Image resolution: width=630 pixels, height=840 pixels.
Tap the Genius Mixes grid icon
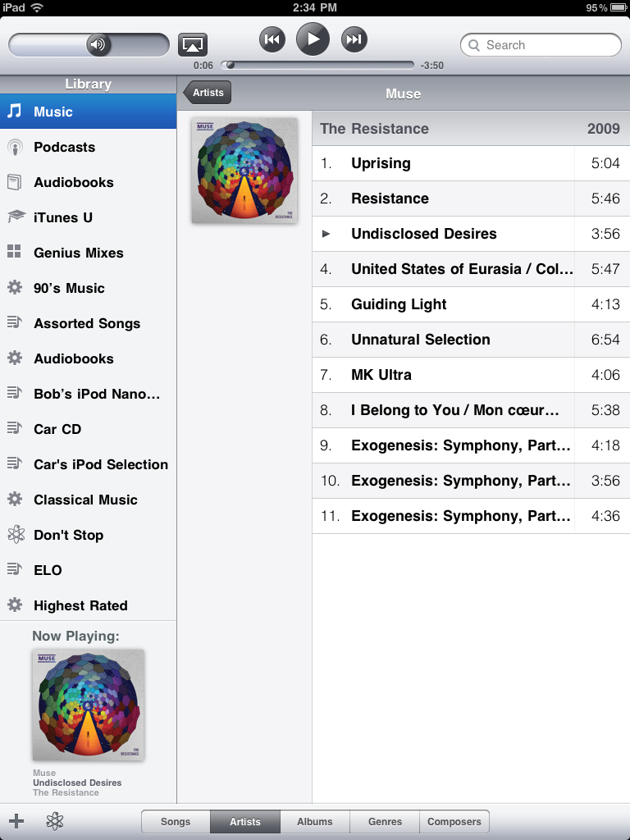(x=14, y=252)
